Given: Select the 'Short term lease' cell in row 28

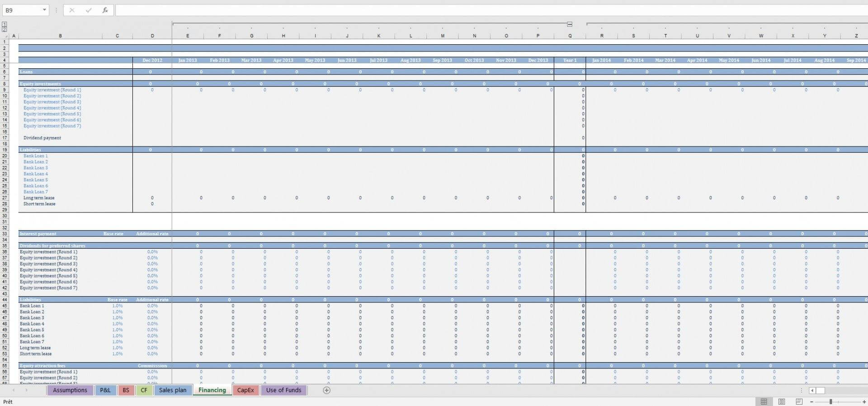Looking at the screenshot, I should [39, 203].
